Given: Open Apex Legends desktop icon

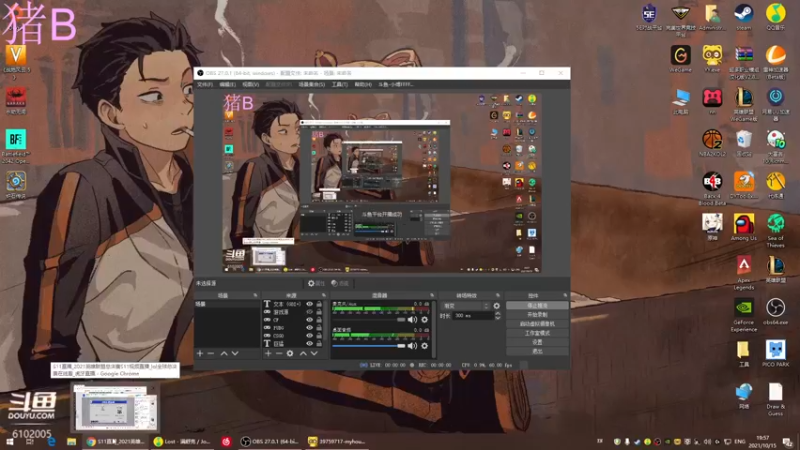Looking at the screenshot, I should [x=743, y=273].
